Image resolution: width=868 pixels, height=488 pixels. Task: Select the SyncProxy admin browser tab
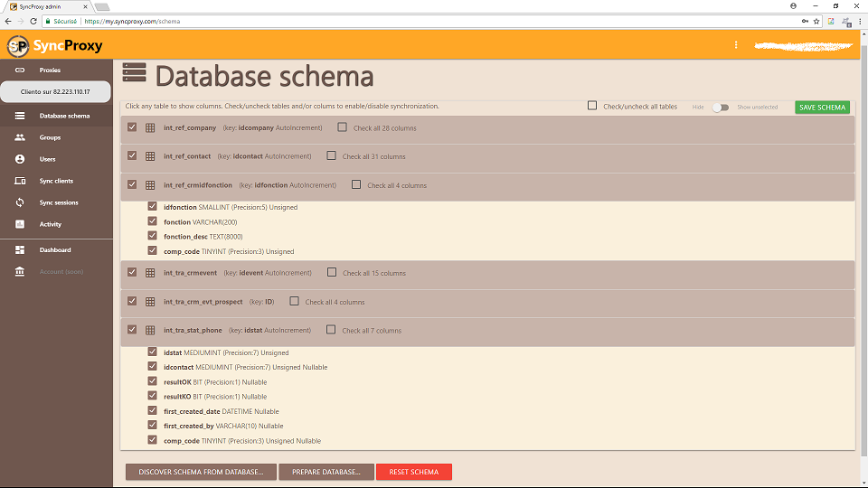point(48,6)
